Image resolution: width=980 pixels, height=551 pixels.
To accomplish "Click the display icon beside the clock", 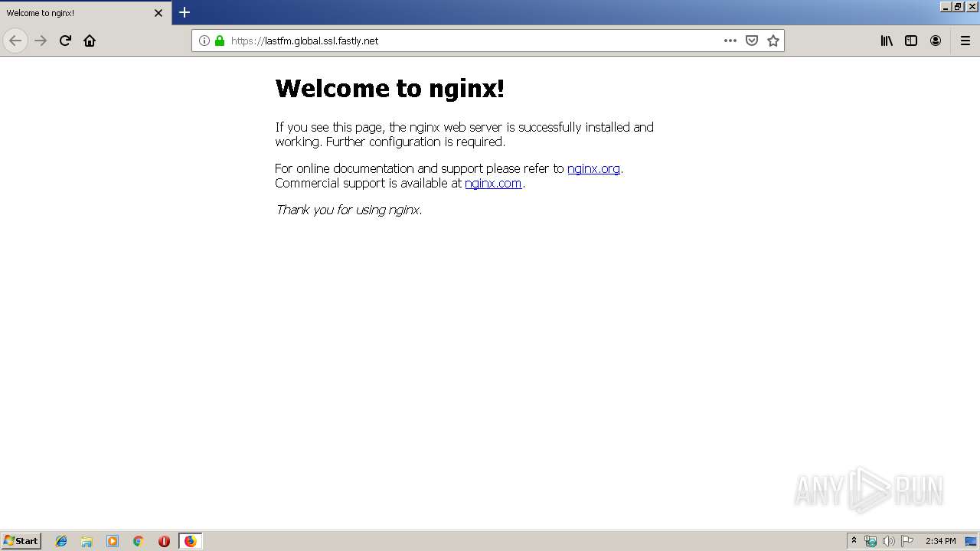I will tap(971, 541).
